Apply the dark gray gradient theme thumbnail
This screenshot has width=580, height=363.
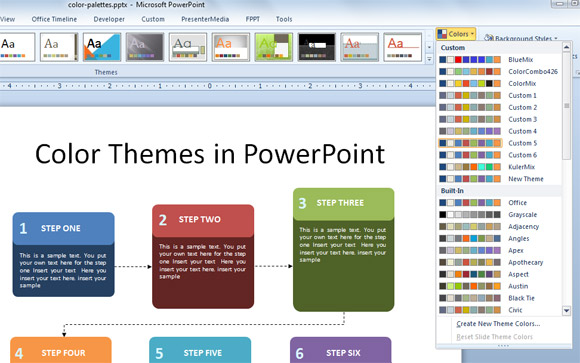[145, 47]
